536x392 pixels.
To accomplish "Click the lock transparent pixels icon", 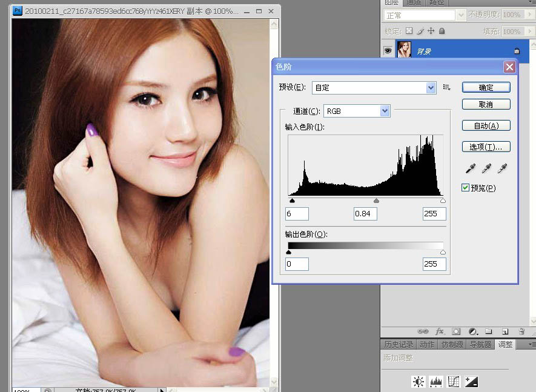I will tap(409, 31).
